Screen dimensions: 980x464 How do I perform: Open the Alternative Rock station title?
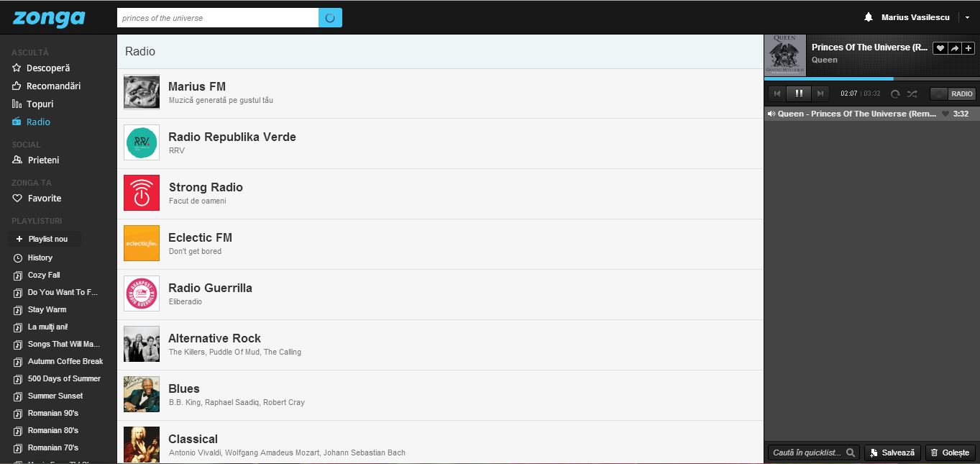pyautogui.click(x=214, y=338)
